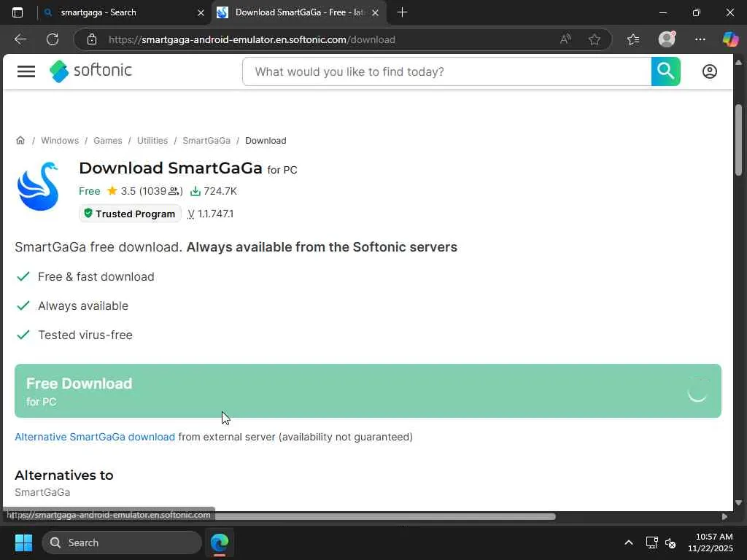Click the scroll right arrow
The height and width of the screenshot is (560, 747).
coord(724,517)
